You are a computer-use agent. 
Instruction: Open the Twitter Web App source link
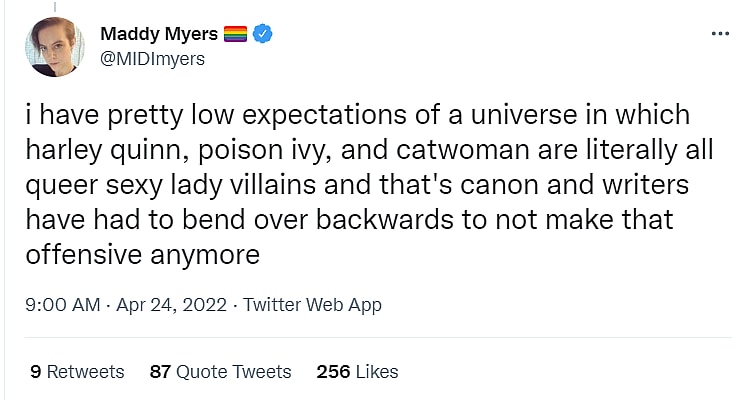pos(312,304)
